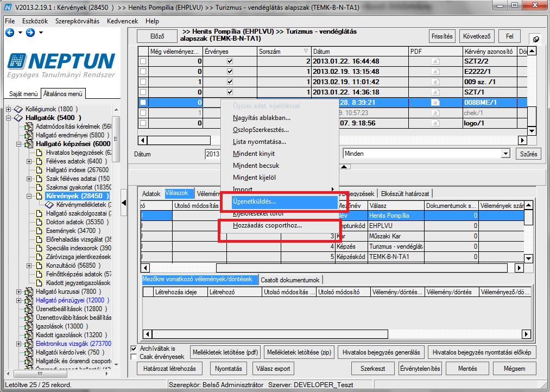Image resolution: width=550 pixels, height=392 pixels.
Task: Click the Dátum filter input field
Action: (213, 154)
